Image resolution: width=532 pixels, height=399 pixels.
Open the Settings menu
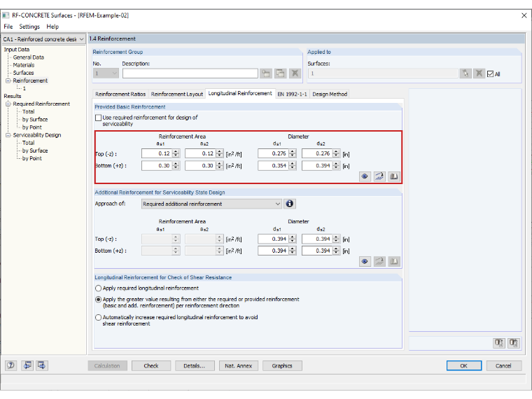click(x=29, y=27)
